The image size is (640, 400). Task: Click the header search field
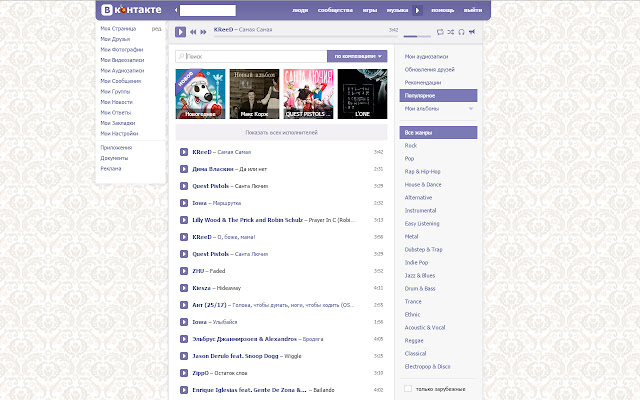coord(208,10)
